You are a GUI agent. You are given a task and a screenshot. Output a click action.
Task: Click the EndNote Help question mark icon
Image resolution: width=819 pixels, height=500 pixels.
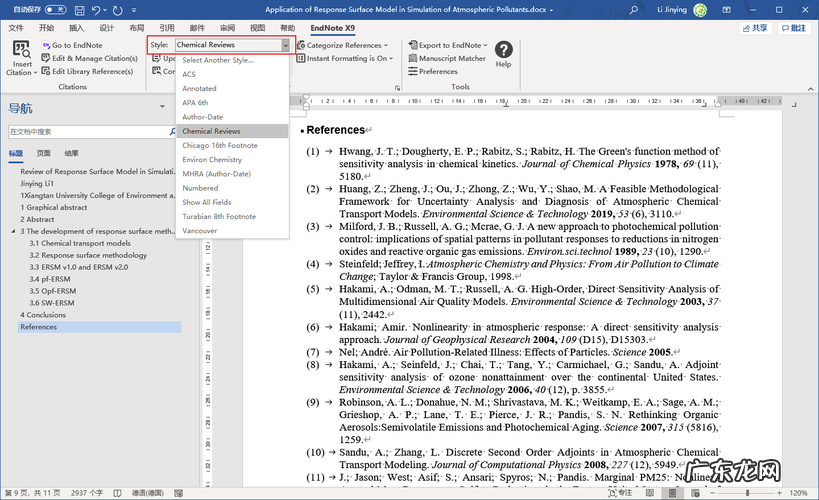point(504,50)
